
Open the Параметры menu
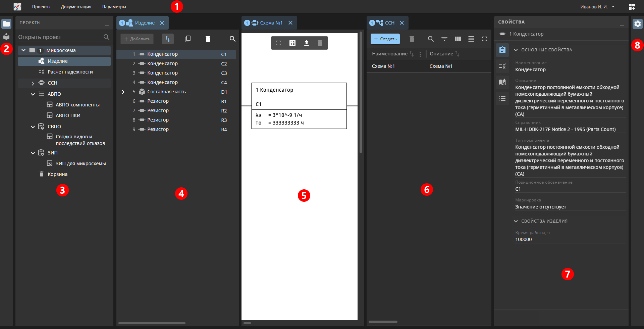[x=114, y=7]
